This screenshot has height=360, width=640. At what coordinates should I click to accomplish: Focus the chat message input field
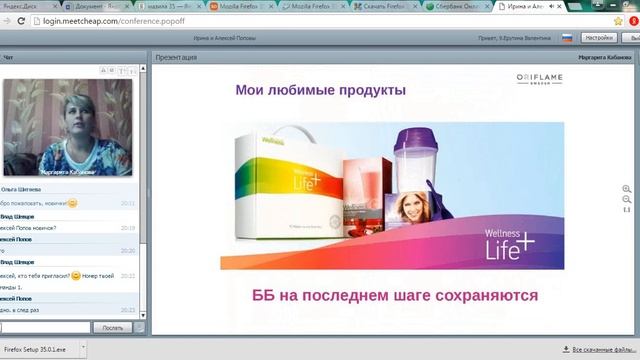[x=45, y=327]
